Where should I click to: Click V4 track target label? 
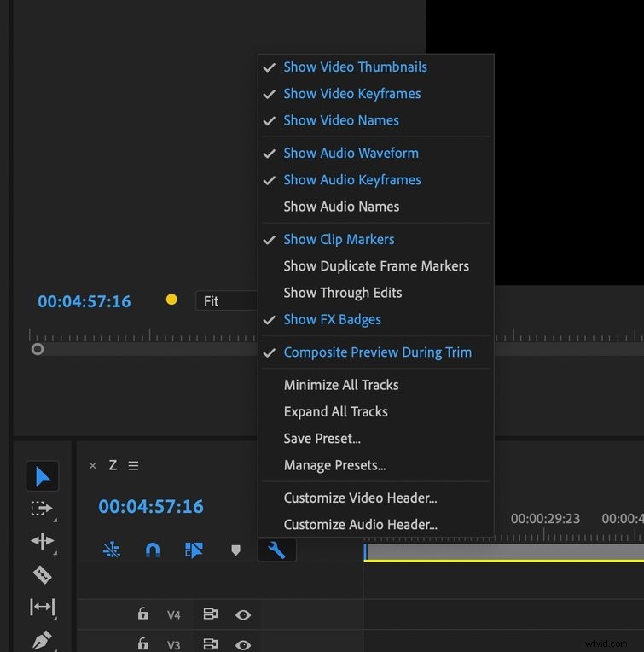click(174, 615)
